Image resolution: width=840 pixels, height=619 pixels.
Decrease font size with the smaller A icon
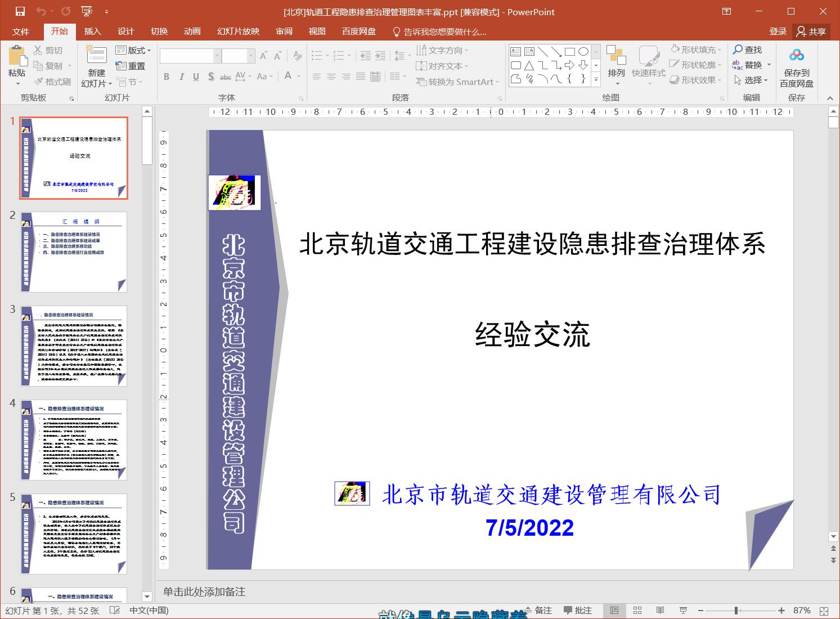coord(277,56)
